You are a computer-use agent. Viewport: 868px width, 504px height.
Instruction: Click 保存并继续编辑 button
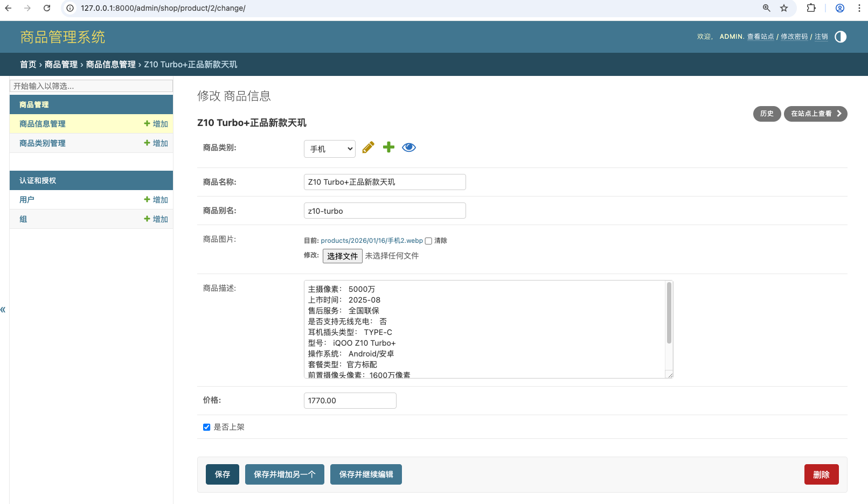coord(366,474)
